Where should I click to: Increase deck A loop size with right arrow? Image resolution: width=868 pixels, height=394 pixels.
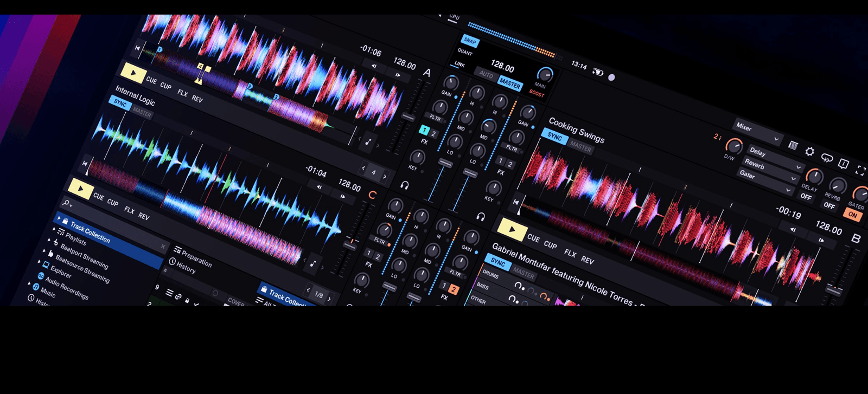[x=385, y=177]
